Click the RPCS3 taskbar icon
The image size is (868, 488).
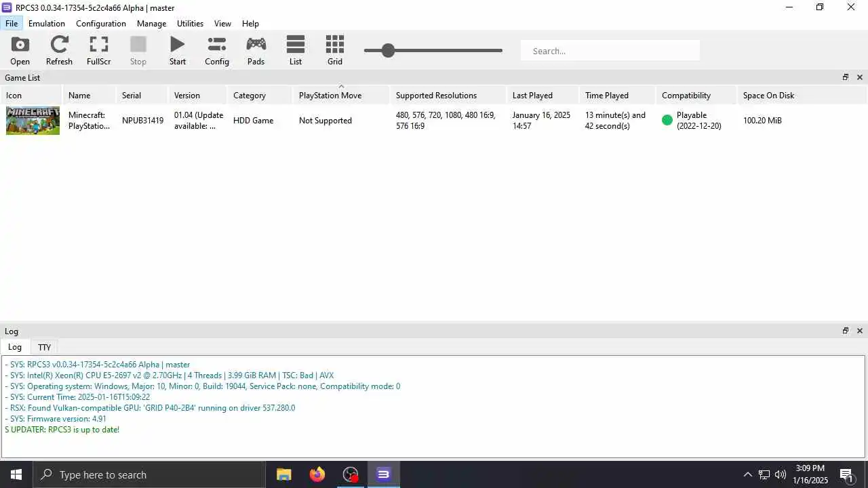383,474
